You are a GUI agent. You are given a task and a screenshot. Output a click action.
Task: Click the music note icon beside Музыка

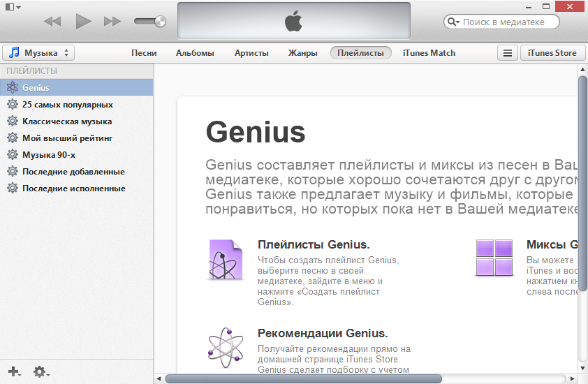[14, 52]
